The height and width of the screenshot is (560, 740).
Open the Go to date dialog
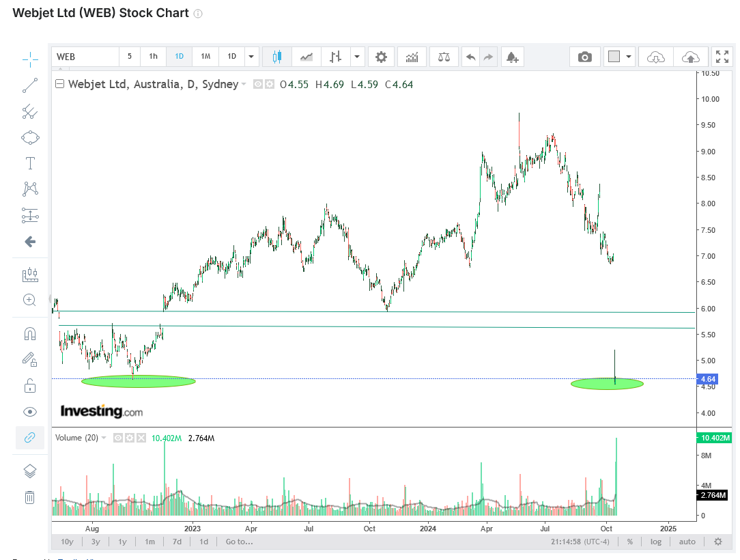coord(240,542)
